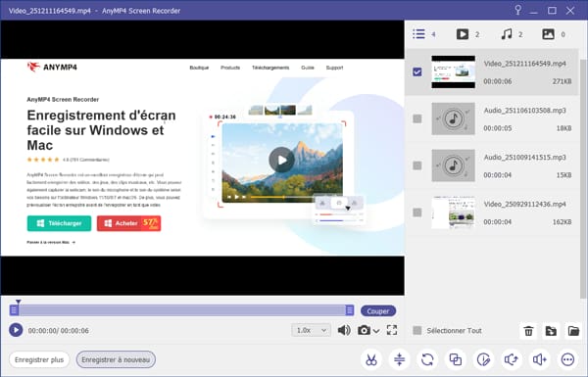Screen dimensions: 588x377
Task: Open the video compressor tool
Action: pyautogui.click(x=400, y=359)
